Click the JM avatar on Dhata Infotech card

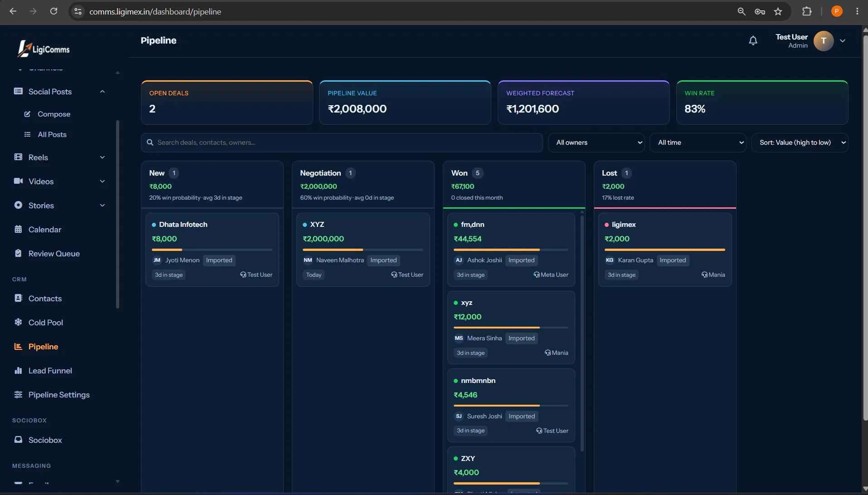coord(157,260)
